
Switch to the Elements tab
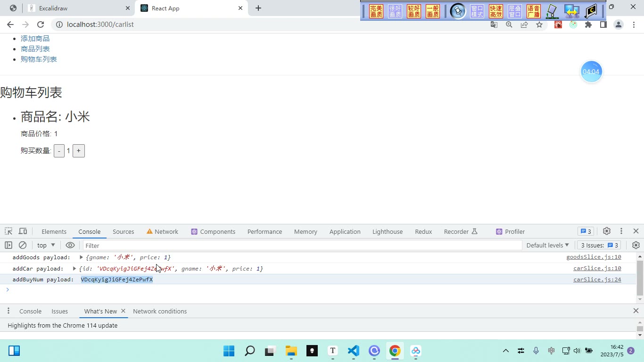click(x=54, y=231)
